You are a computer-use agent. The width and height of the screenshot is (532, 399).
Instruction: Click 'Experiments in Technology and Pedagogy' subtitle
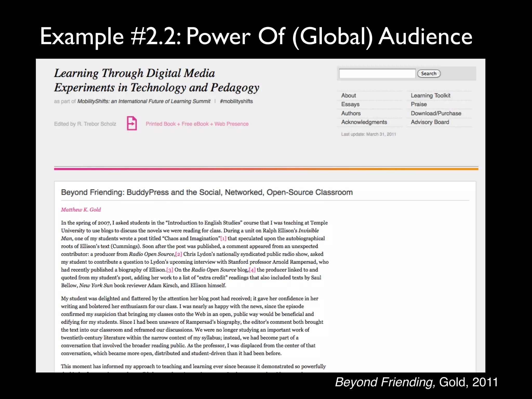[157, 88]
